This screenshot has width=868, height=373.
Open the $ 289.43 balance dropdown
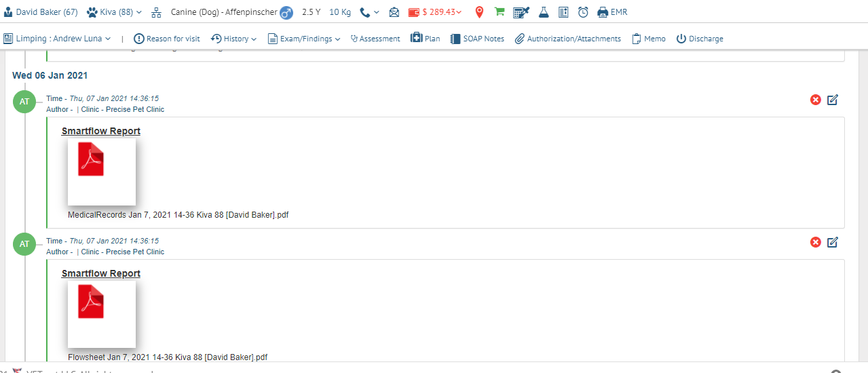tap(435, 12)
